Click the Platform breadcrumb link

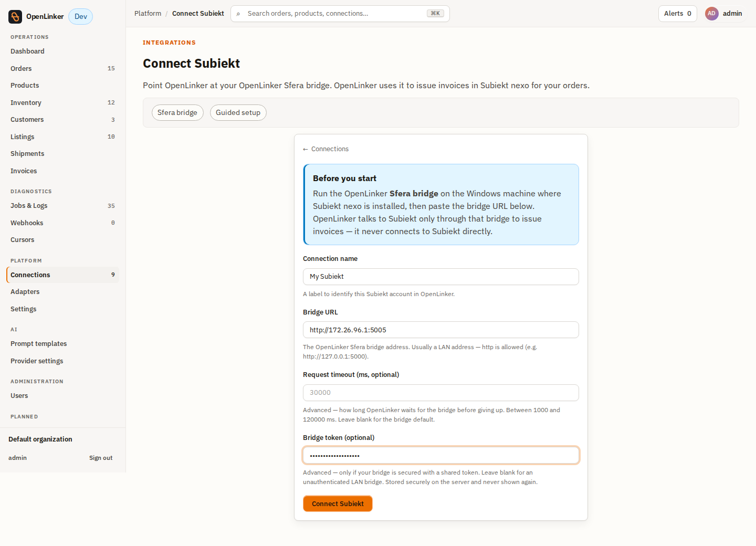(x=148, y=14)
